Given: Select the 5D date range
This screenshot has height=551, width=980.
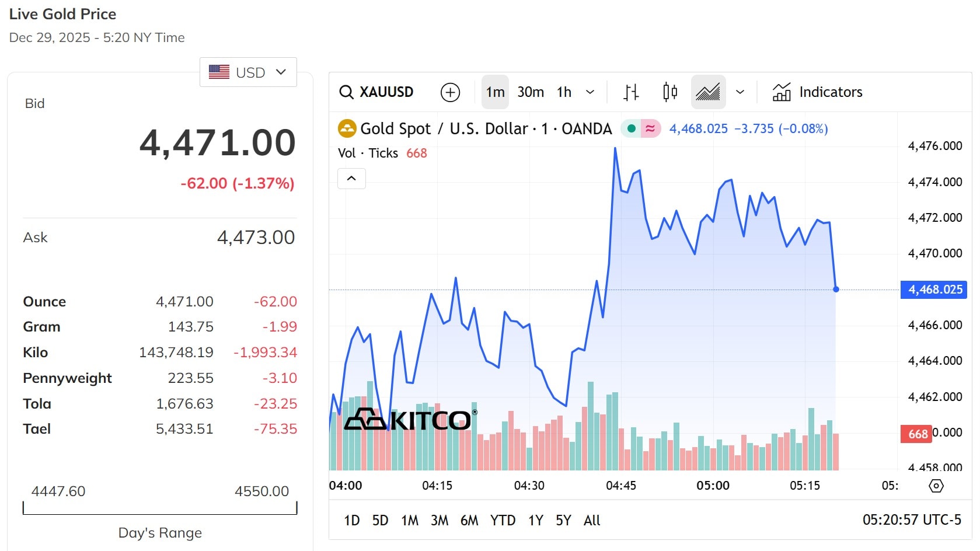Looking at the screenshot, I should [380, 520].
